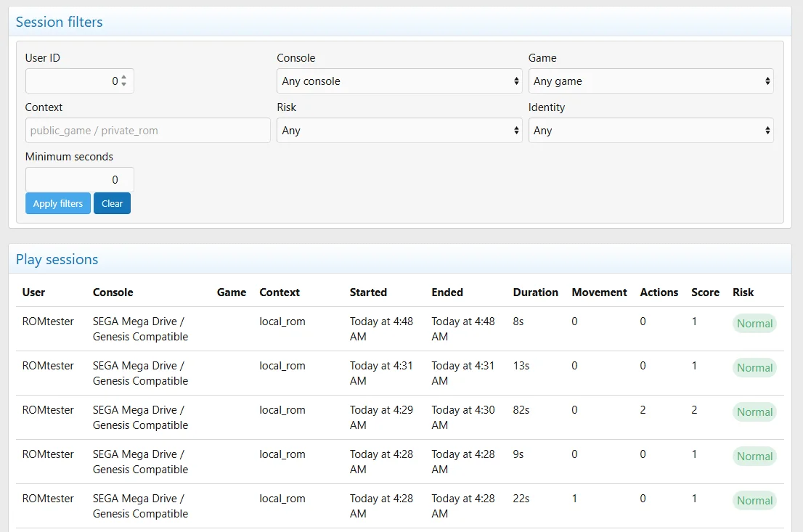
Task: Click the Today at 4:29 AM started cell
Action: (381, 418)
